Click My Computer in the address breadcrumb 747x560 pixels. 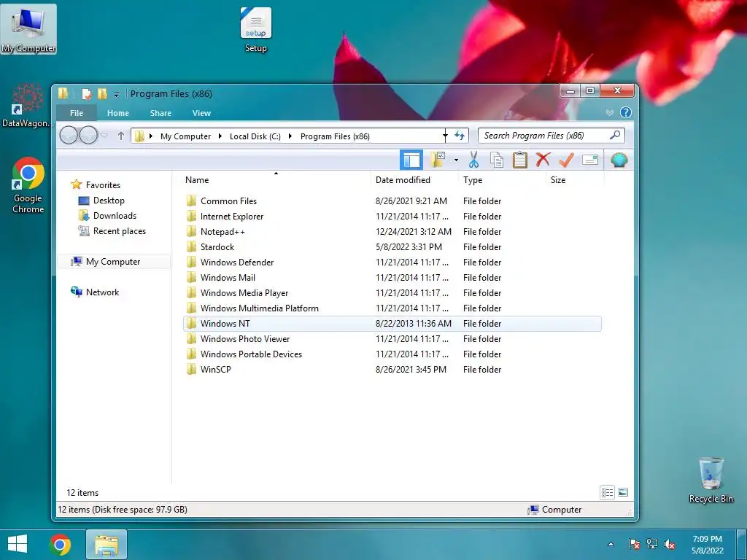185,136
